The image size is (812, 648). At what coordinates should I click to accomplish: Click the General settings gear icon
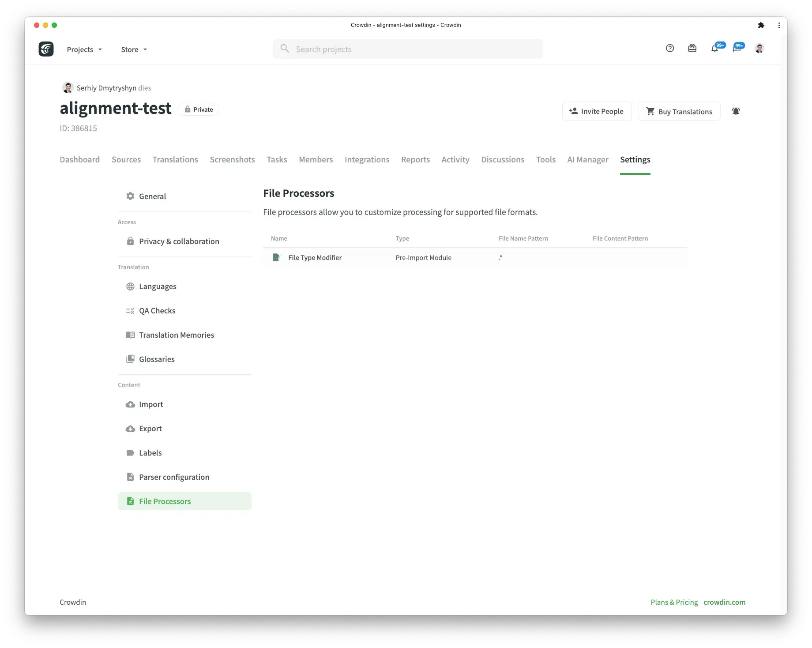coord(130,196)
